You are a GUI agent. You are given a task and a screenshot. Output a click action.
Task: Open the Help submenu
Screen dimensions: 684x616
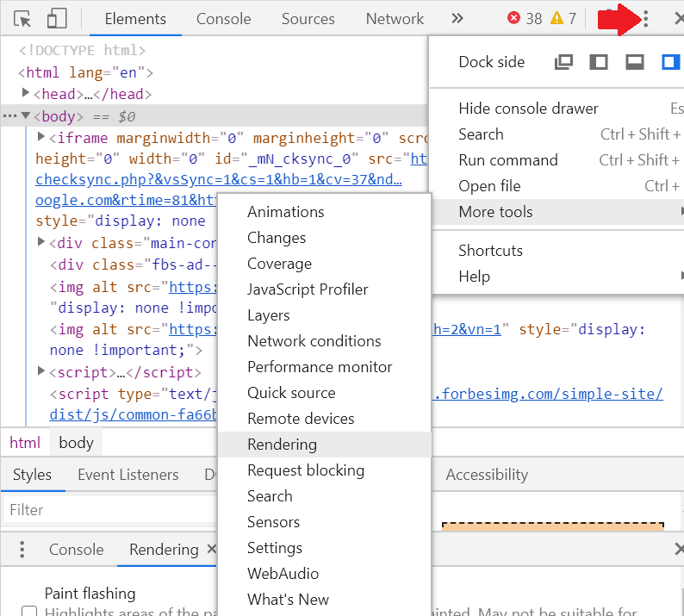click(557, 277)
